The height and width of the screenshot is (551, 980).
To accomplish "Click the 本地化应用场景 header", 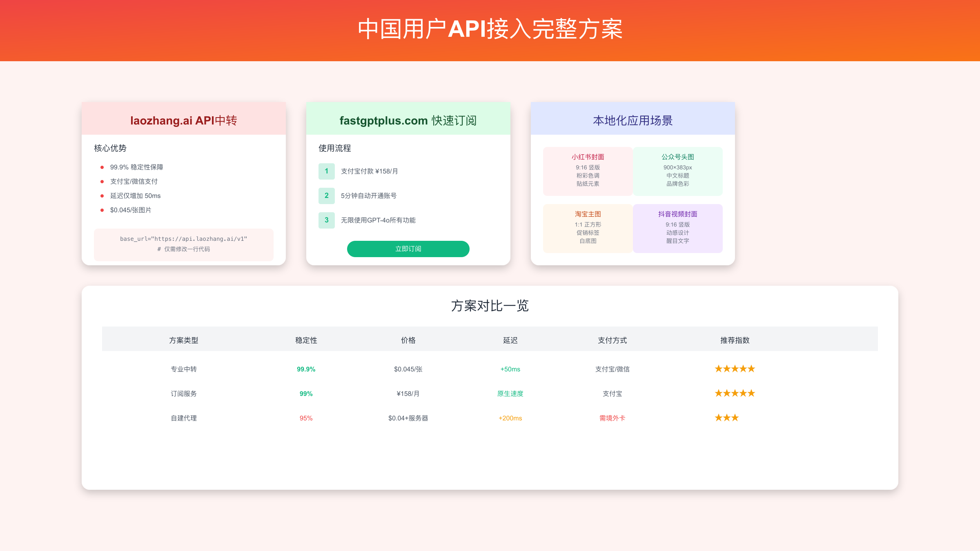I will click(633, 119).
